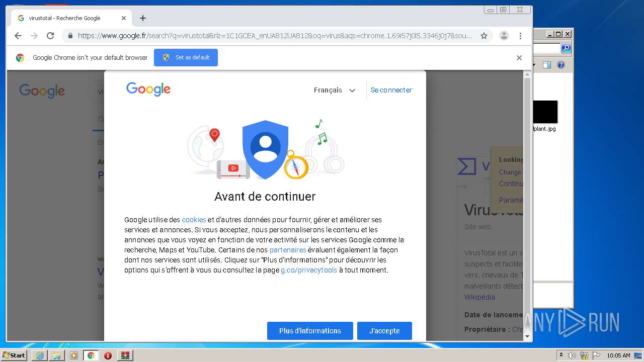644x362 pixels.
Task: Click the address bar URL
Action: point(275,36)
